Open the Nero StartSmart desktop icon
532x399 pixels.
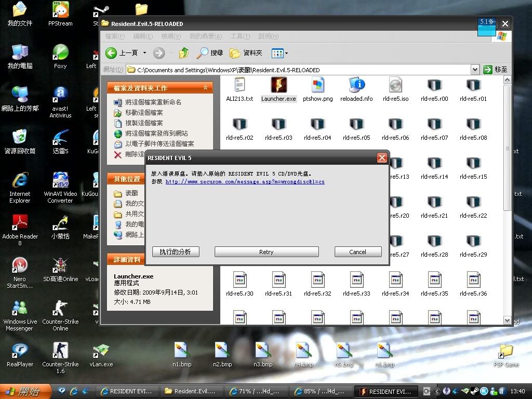[20, 267]
